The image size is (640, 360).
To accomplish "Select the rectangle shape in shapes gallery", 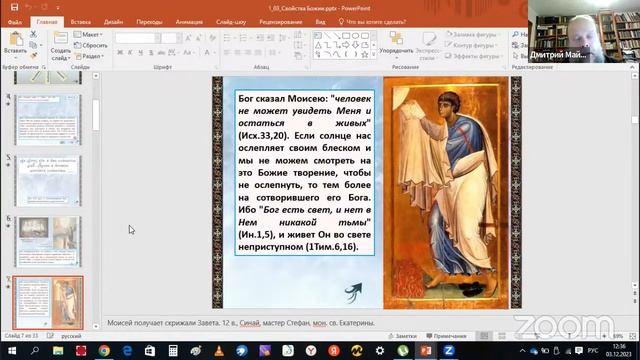I will click(346, 36).
